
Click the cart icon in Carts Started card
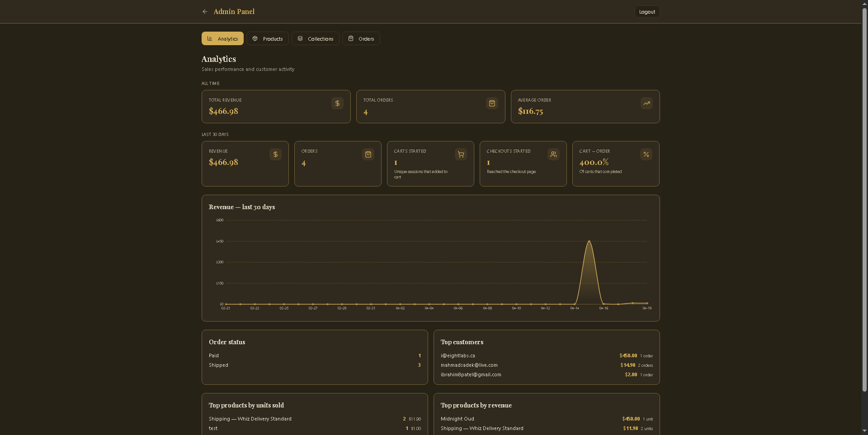[461, 154]
